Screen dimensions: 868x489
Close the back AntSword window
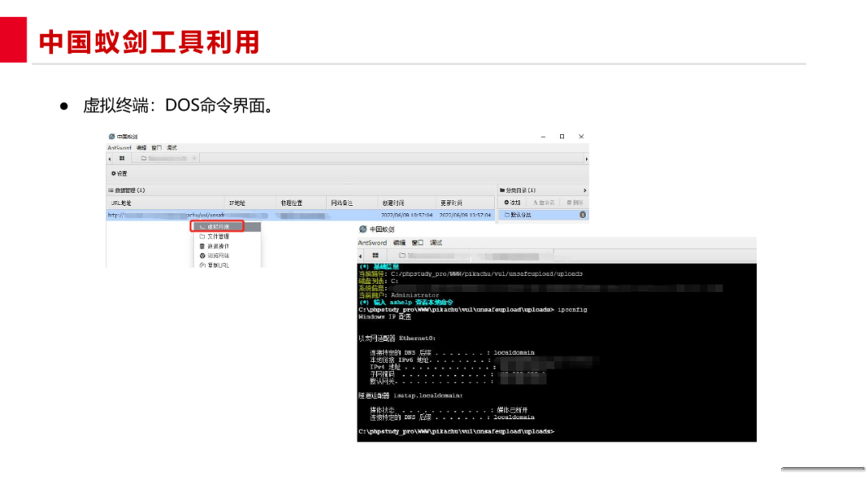[x=581, y=136]
